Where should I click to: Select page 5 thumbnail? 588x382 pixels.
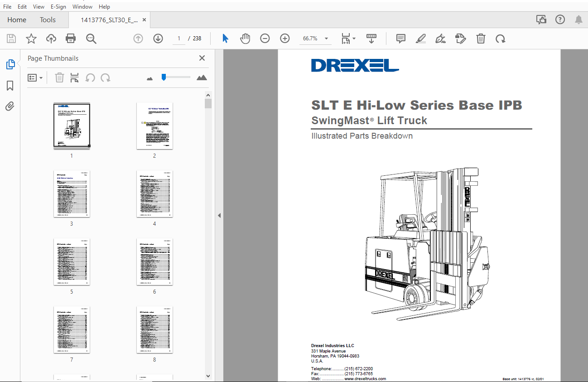(x=72, y=262)
